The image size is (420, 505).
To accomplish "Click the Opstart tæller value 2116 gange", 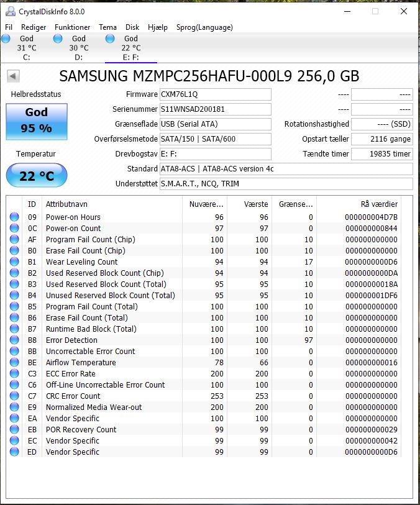I will [x=382, y=139].
